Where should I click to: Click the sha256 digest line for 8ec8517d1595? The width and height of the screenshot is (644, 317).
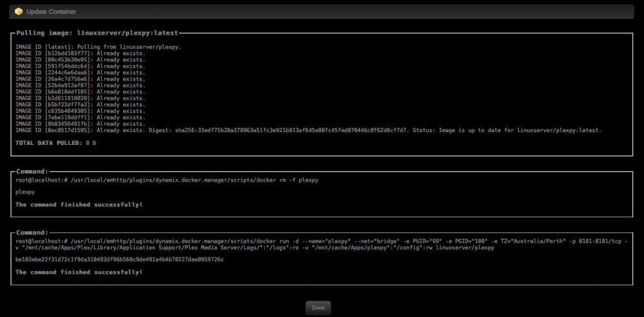point(308,130)
